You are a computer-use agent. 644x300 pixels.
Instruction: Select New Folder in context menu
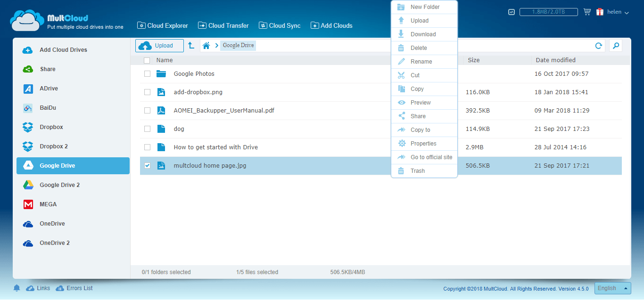coord(424,7)
